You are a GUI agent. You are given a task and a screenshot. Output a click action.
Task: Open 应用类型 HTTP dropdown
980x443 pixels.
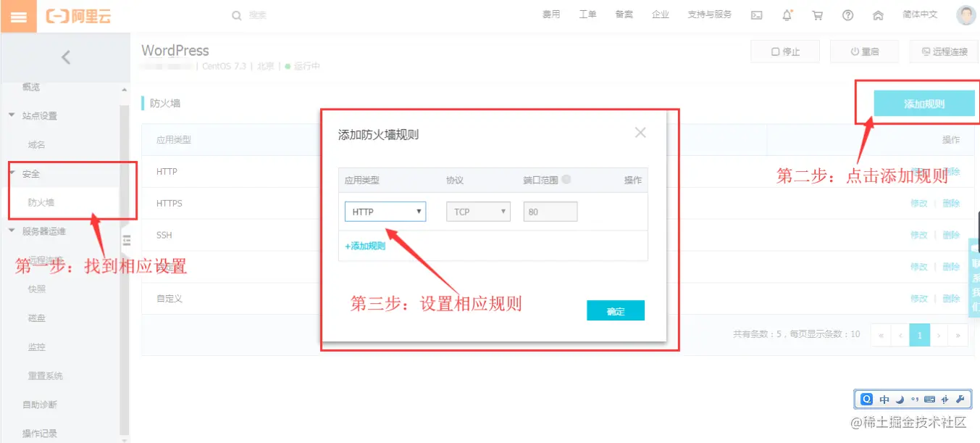(x=385, y=212)
